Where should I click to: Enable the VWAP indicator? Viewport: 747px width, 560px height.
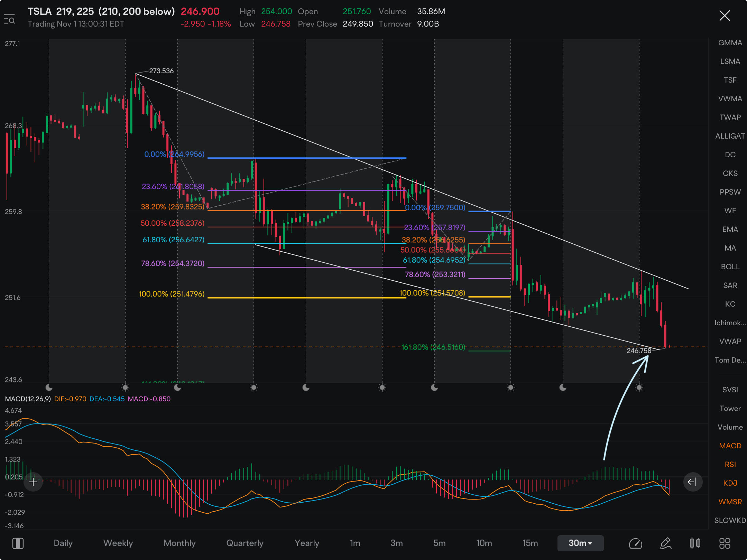(730, 342)
